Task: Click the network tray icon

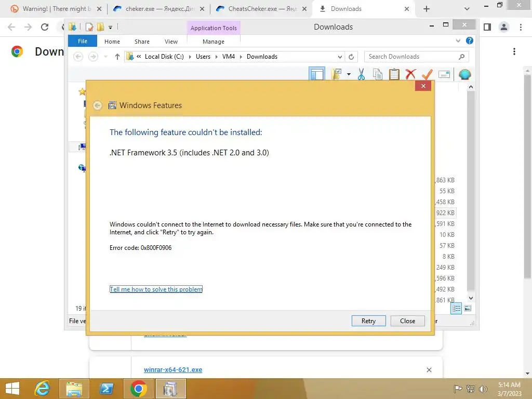Action: click(470, 389)
